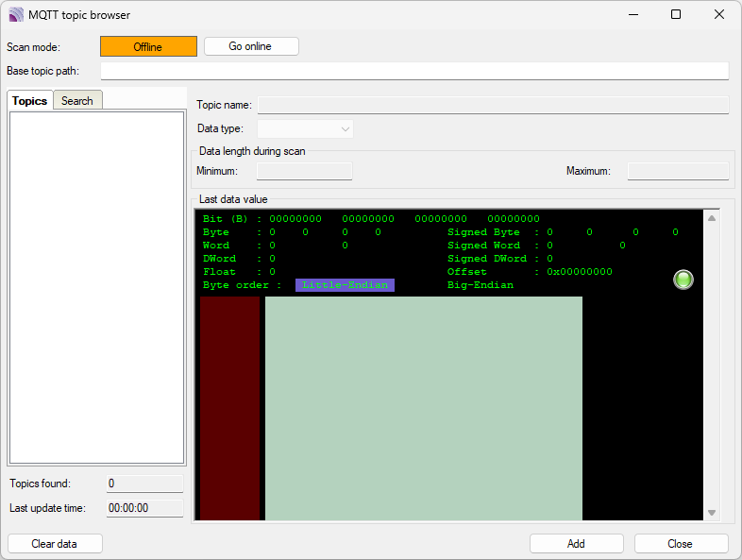Viewport: 742px width, 560px height.
Task: Select Big-Endian byte order
Action: point(481,285)
